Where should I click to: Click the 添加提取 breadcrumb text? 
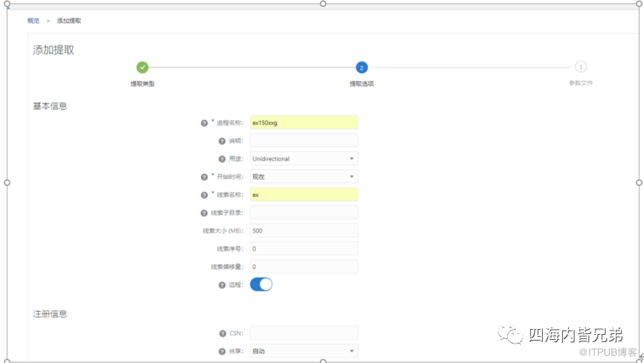coord(69,20)
